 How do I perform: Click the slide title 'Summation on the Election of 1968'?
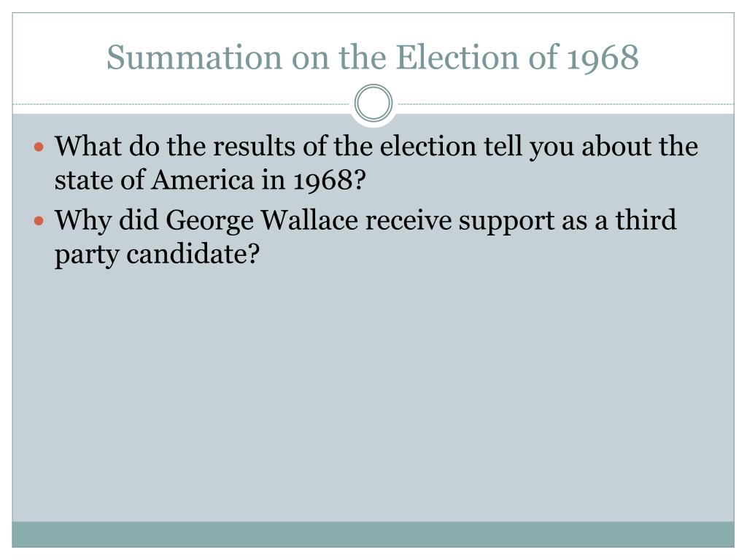tap(373, 57)
